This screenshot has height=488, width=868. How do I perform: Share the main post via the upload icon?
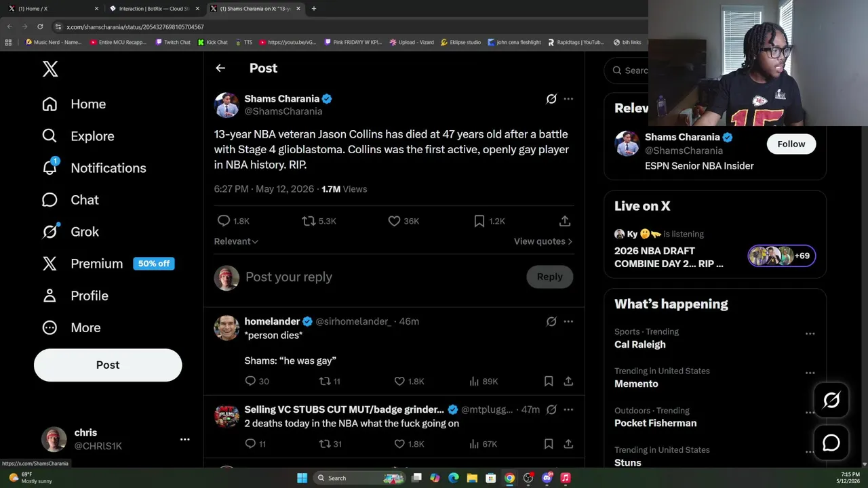(x=565, y=221)
